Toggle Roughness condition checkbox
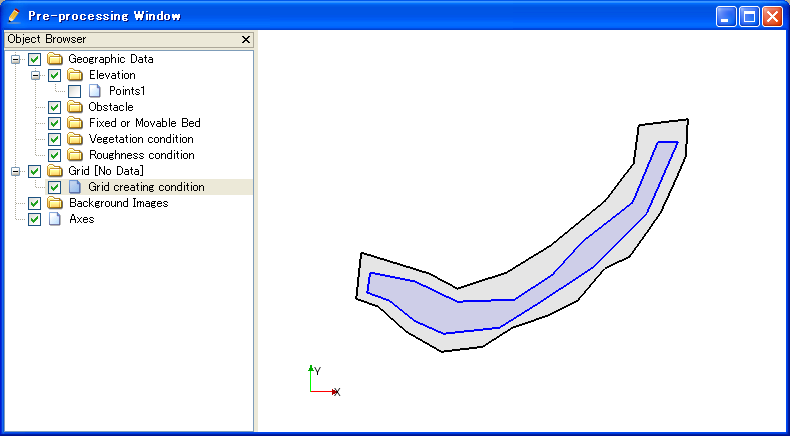790x436 pixels. click(54, 155)
